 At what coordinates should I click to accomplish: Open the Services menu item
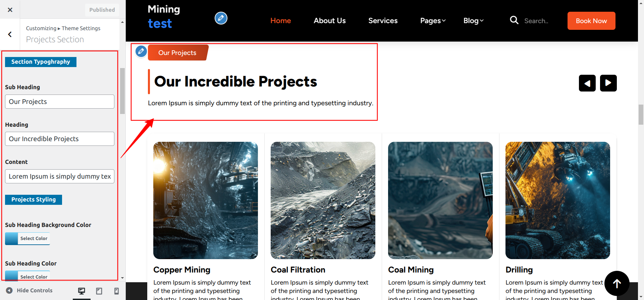point(383,21)
